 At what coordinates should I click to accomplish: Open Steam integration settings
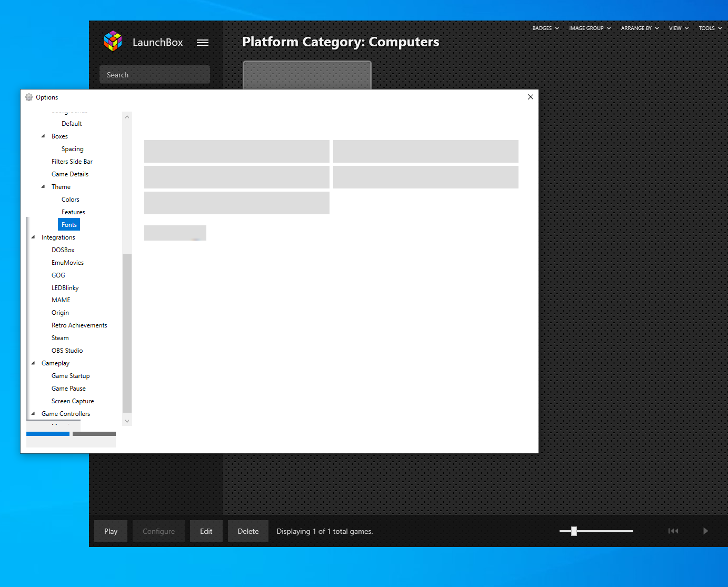[x=60, y=338]
